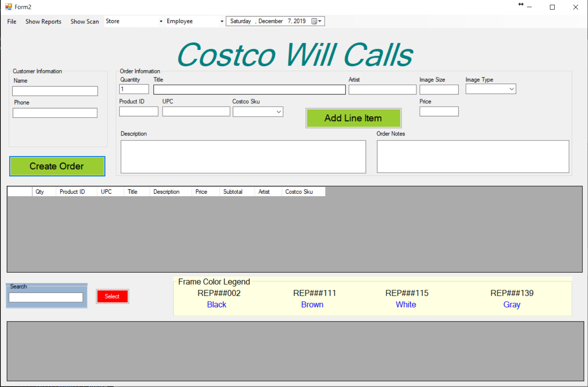Open the Show Reports menu
Screen dimensions: 588x387
tap(43, 21)
